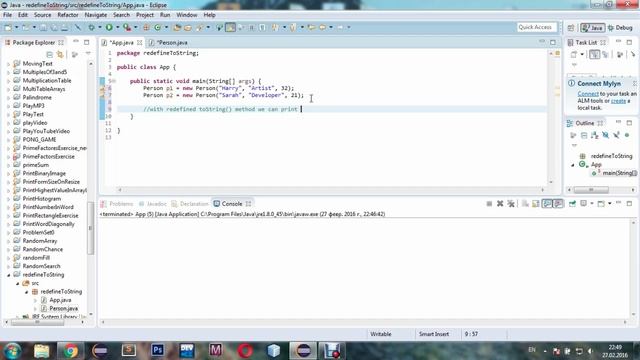This screenshot has width=640, height=360.
Task: Expand the MovingText project
Action: (9, 64)
